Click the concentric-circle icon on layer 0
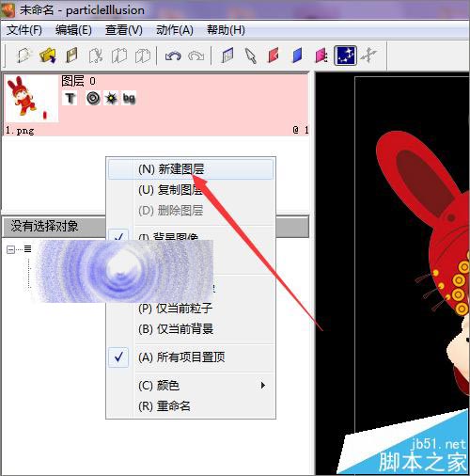The height and width of the screenshot is (476, 470). (x=93, y=98)
